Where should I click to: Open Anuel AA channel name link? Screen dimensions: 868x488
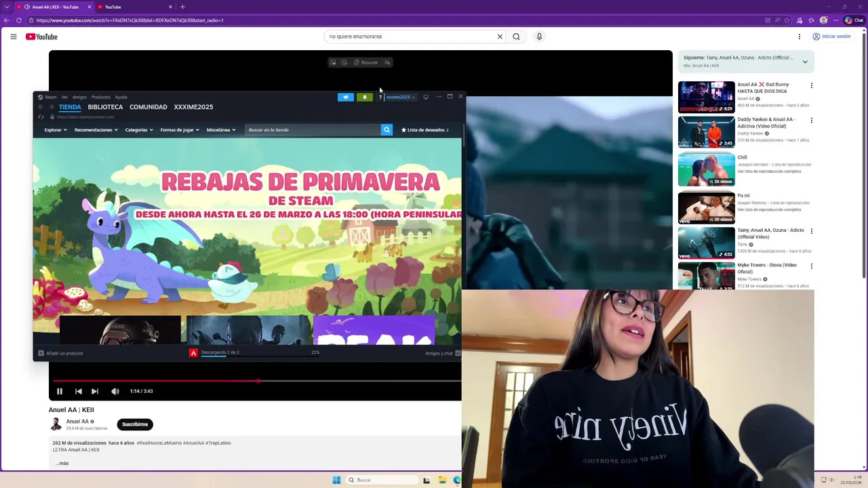coord(77,422)
